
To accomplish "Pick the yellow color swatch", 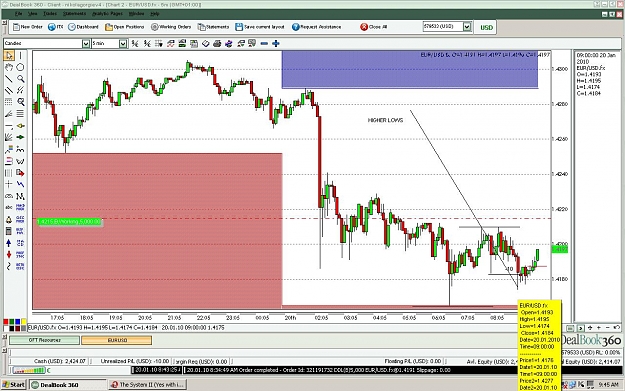I will [x=24, y=322].
